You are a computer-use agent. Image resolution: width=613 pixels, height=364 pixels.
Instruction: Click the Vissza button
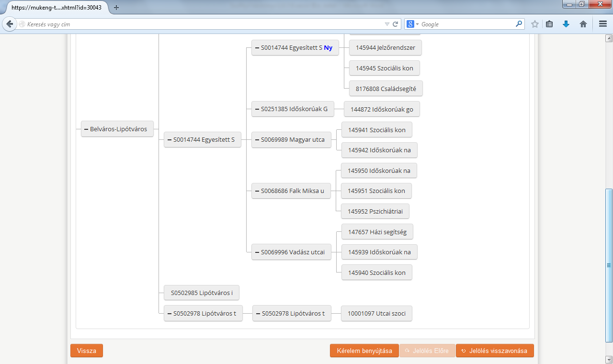coord(87,351)
